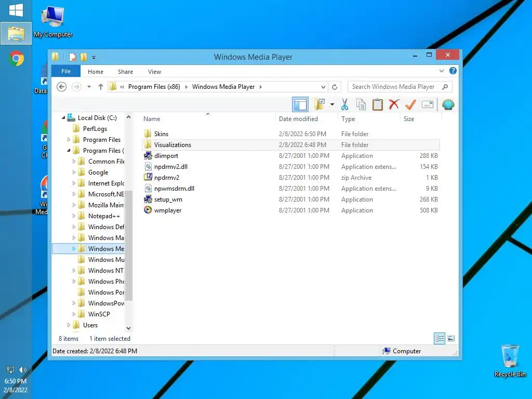Click the speaker volume tray icon

pos(23,370)
